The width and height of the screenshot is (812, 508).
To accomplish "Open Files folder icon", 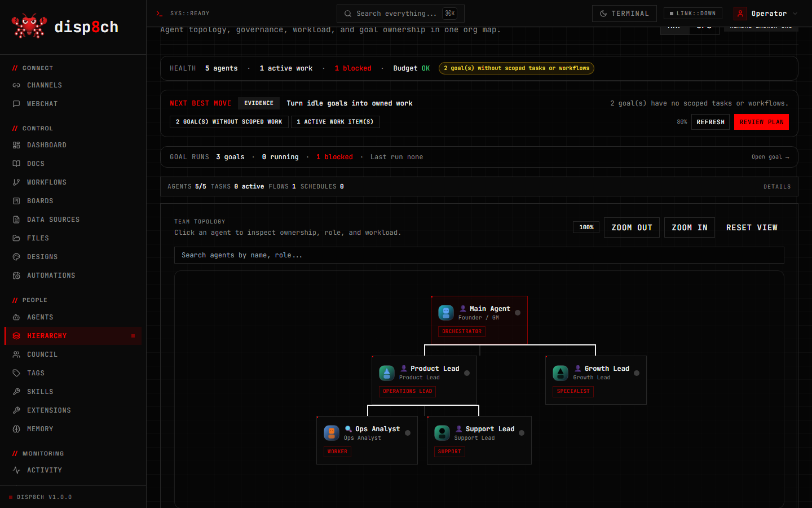I will tap(16, 238).
